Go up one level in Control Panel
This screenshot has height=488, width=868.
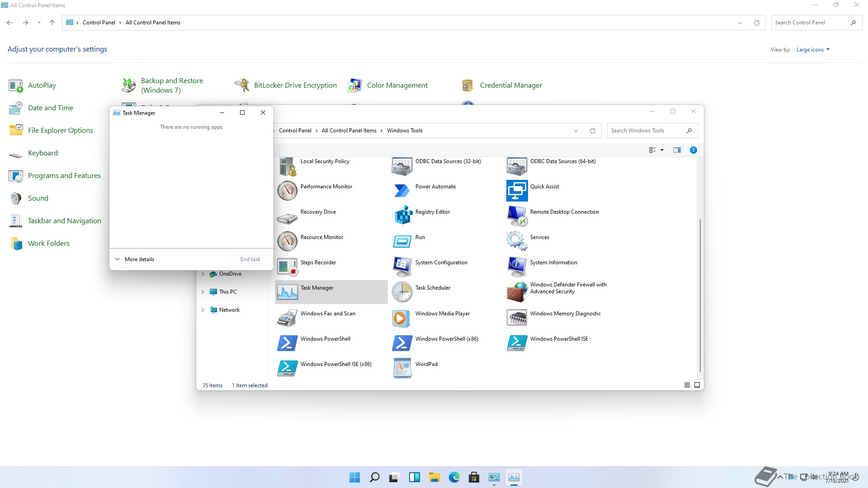[52, 23]
